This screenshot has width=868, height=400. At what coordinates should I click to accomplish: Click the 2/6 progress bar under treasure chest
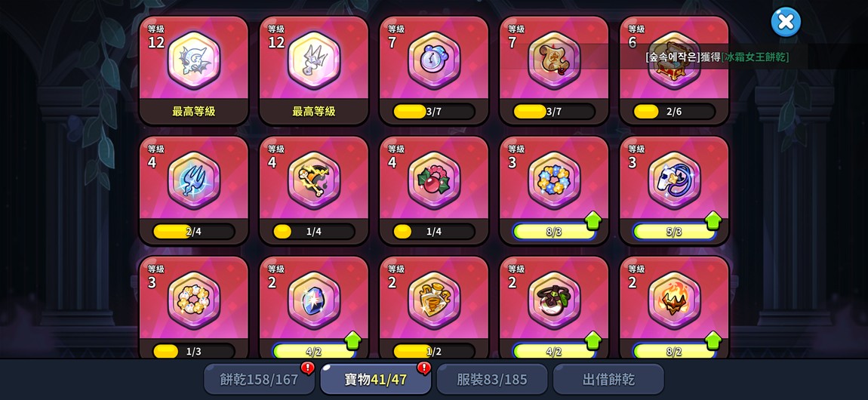[674, 112]
